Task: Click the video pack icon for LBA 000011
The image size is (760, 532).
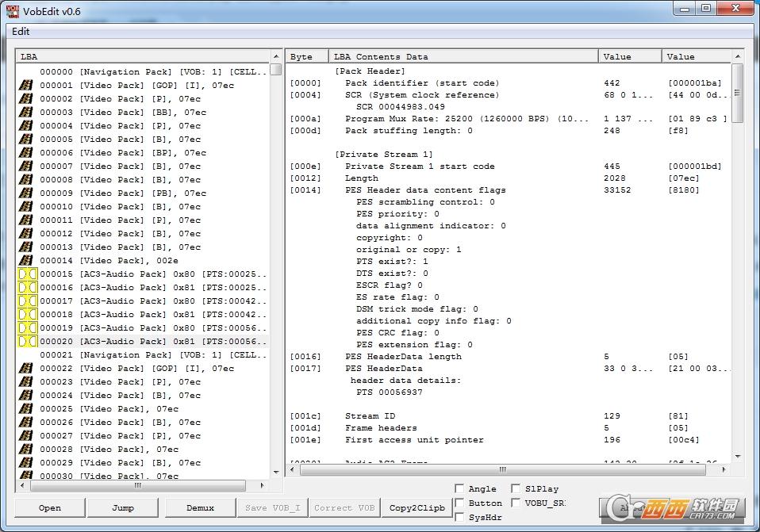Action: pos(25,220)
